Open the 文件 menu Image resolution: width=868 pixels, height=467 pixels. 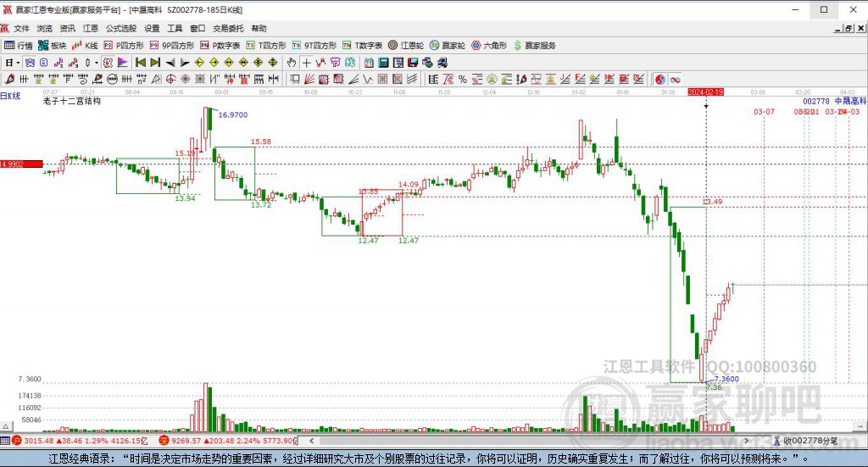coord(21,28)
